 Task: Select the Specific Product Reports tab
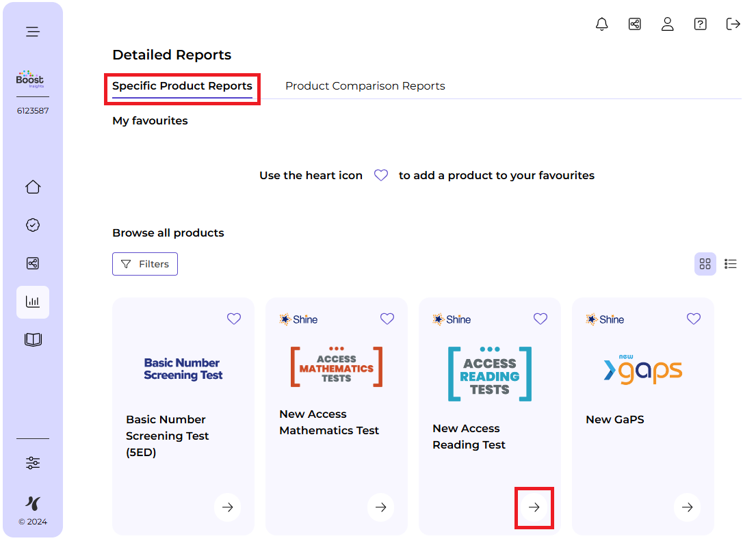(182, 86)
